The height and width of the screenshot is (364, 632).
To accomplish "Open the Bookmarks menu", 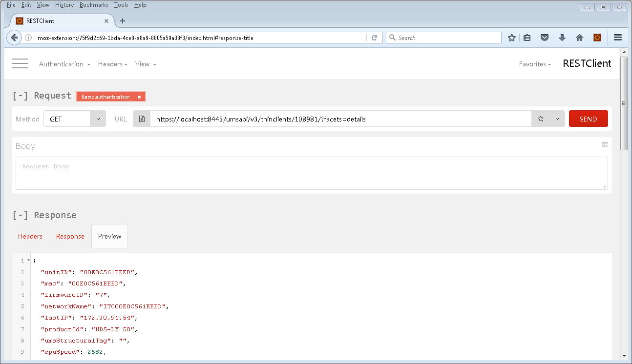I will click(94, 5).
